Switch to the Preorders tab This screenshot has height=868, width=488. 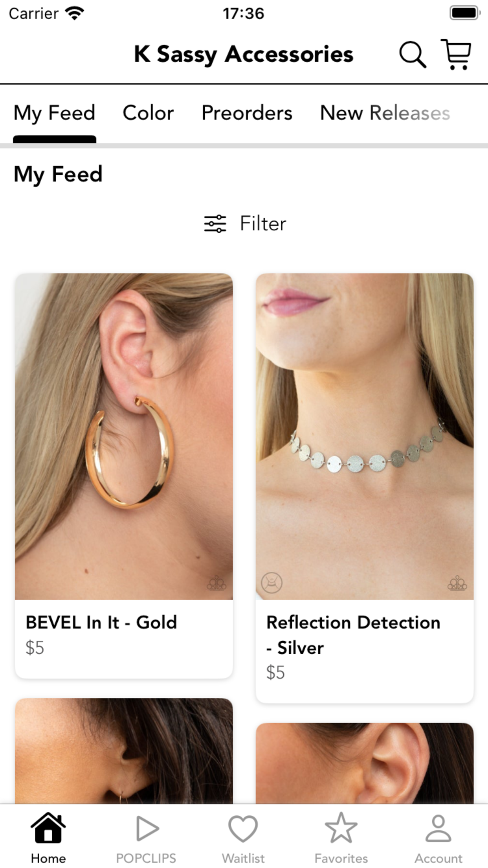click(247, 113)
